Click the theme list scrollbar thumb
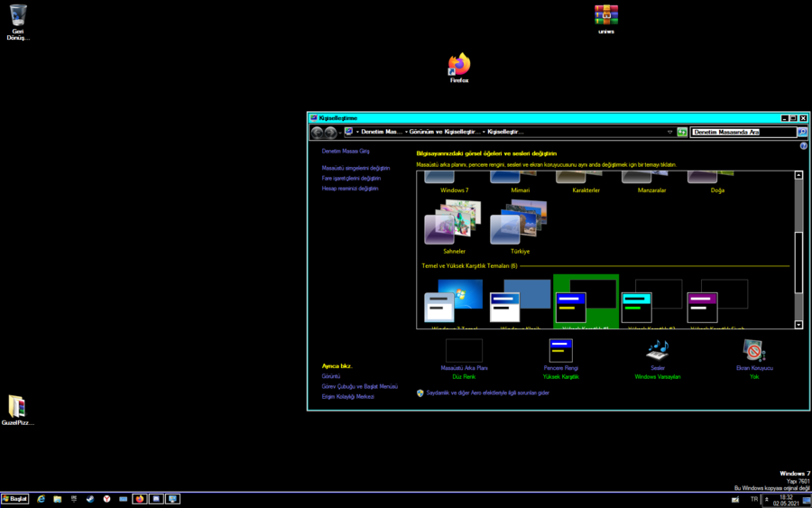This screenshot has height=508, width=812. click(798, 263)
